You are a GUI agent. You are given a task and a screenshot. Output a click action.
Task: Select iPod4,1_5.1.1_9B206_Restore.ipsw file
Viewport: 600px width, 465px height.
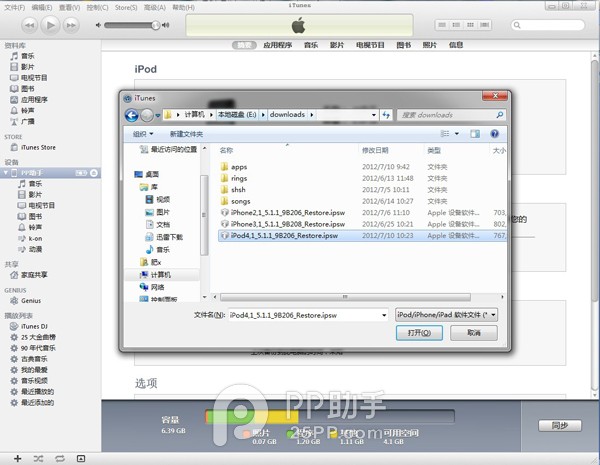(x=362, y=236)
